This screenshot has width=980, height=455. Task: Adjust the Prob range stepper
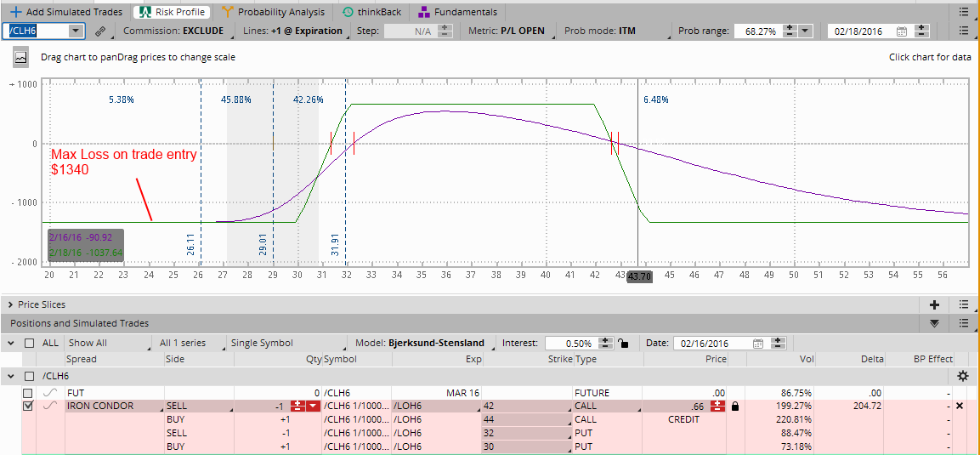(790, 31)
